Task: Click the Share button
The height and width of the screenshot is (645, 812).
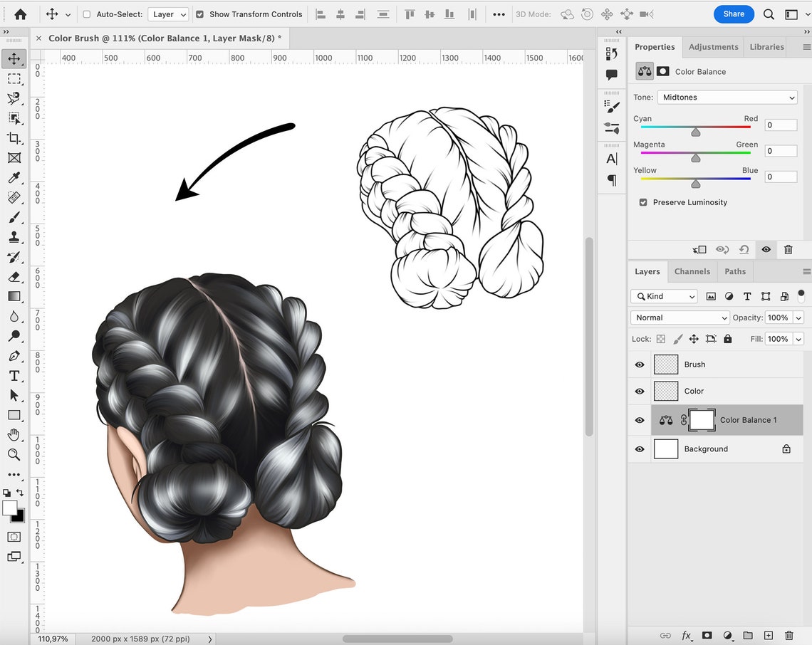Action: pos(734,14)
